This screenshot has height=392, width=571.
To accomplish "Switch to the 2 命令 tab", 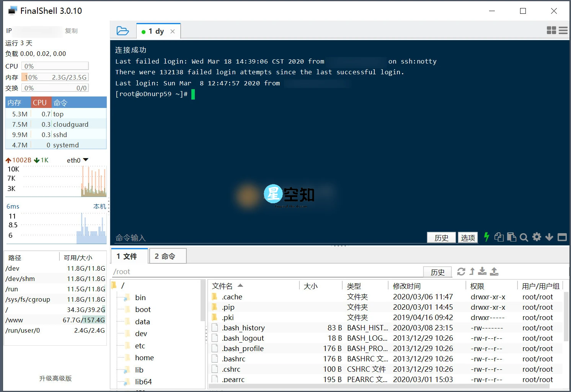I will point(168,256).
